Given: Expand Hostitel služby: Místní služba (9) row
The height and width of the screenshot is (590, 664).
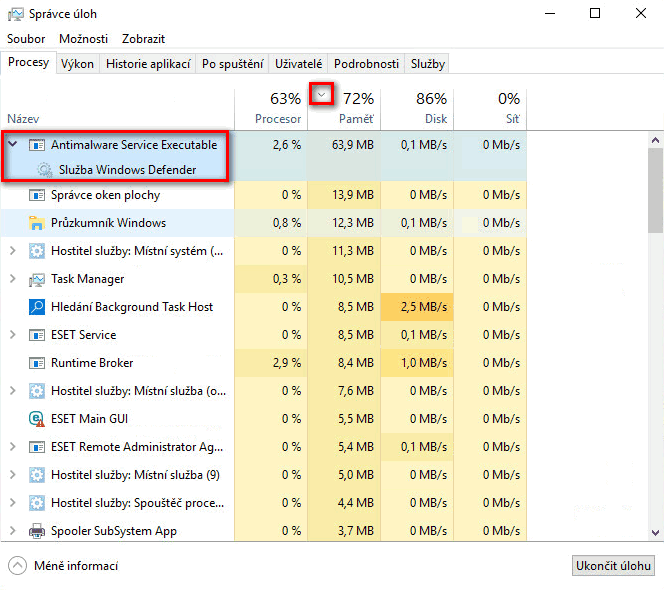Looking at the screenshot, I should [13, 474].
